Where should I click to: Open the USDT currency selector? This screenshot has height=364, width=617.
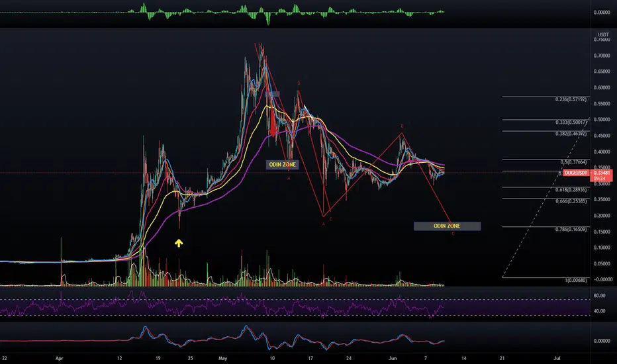(x=603, y=34)
